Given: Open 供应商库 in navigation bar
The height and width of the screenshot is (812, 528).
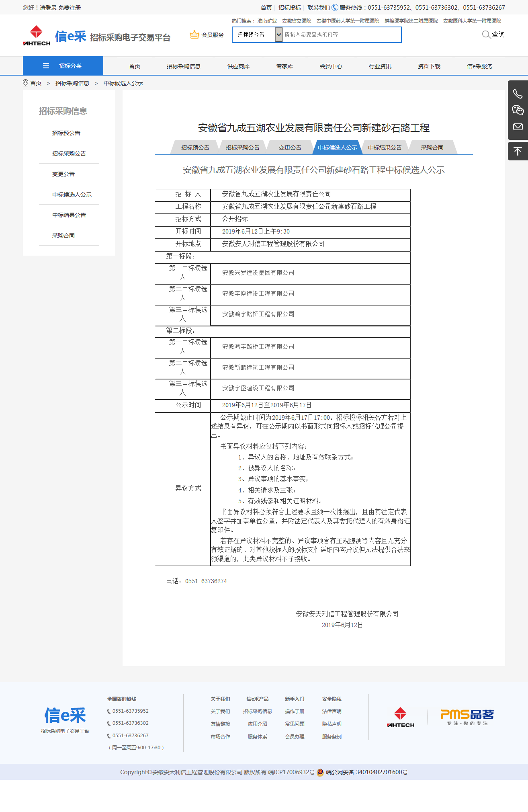Looking at the screenshot, I should [238, 66].
